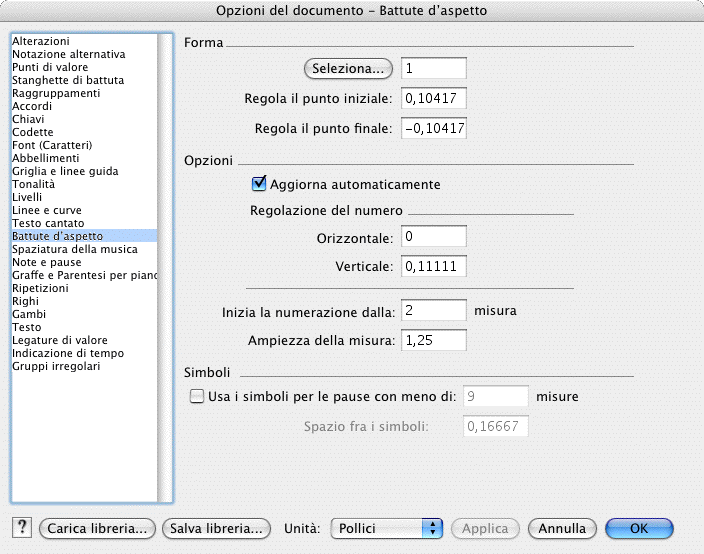Click the 'Inizia la numerazione dalla' field
Image resolution: width=704 pixels, height=554 pixels.
coord(434,311)
